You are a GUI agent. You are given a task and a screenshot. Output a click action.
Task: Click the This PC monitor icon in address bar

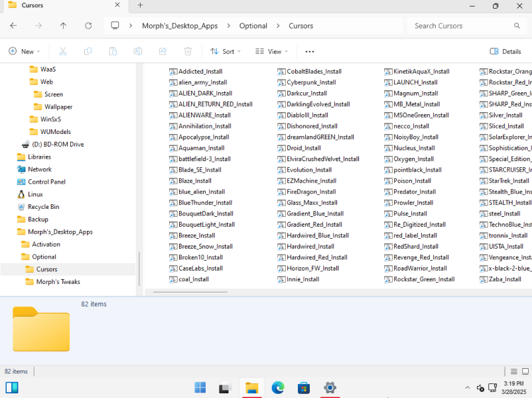[115, 26]
